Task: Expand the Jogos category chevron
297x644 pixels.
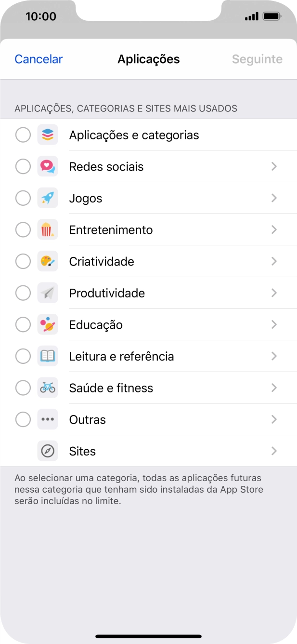Action: point(274,198)
